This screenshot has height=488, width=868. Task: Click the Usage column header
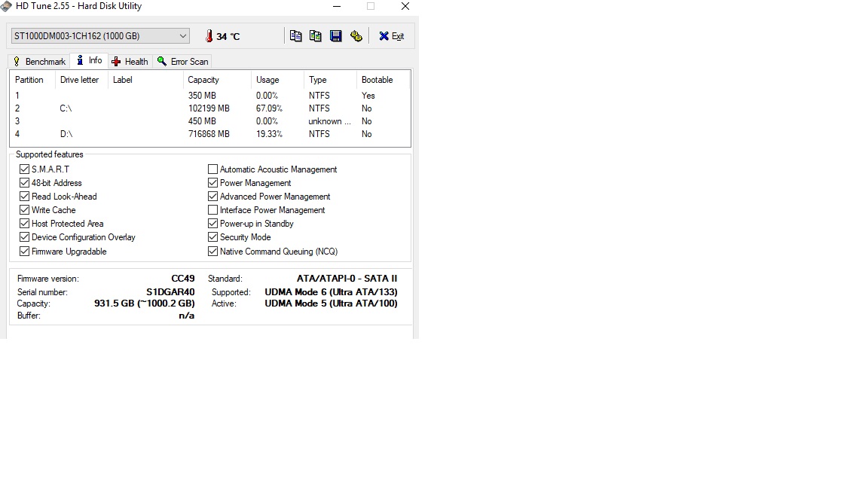(x=277, y=80)
